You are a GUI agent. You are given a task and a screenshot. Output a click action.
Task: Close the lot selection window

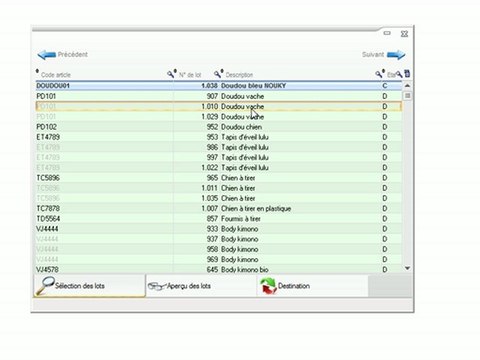(x=404, y=34)
